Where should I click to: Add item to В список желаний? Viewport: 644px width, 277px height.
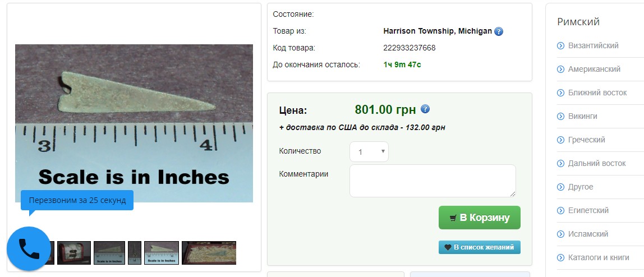tap(479, 247)
